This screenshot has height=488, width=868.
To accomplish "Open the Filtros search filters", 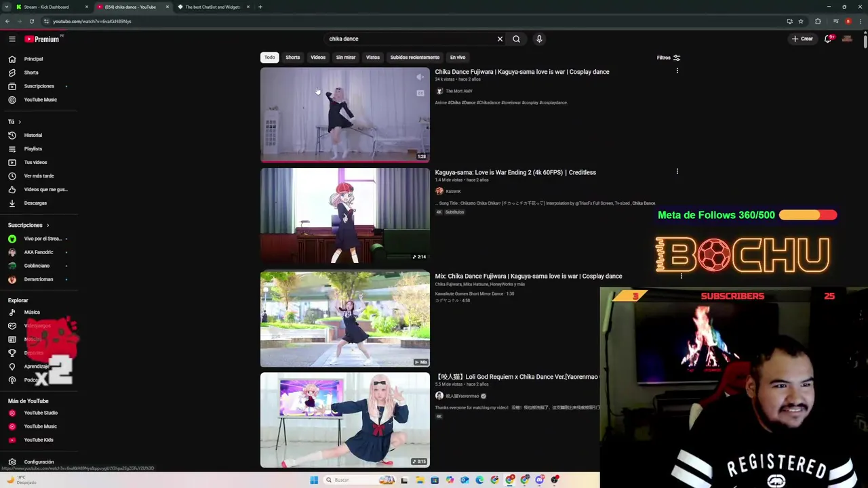I will point(668,58).
